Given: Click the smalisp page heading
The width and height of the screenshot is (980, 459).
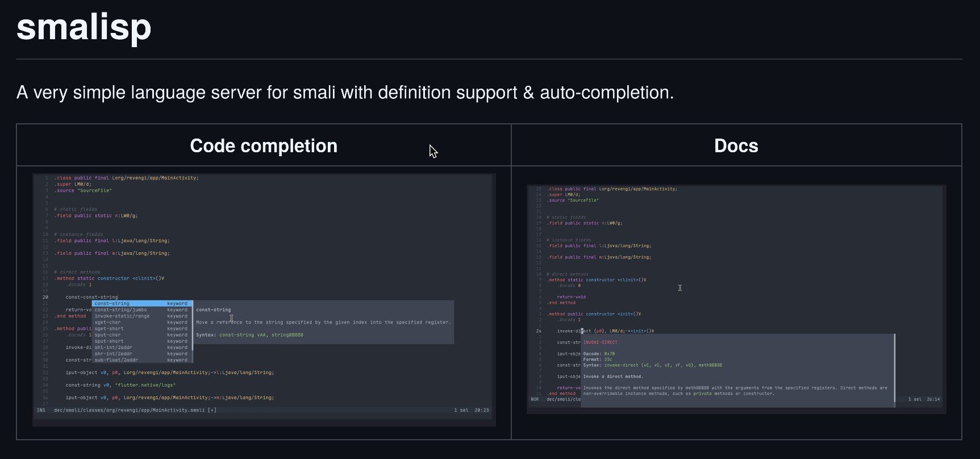Looking at the screenshot, I should 84,27.
